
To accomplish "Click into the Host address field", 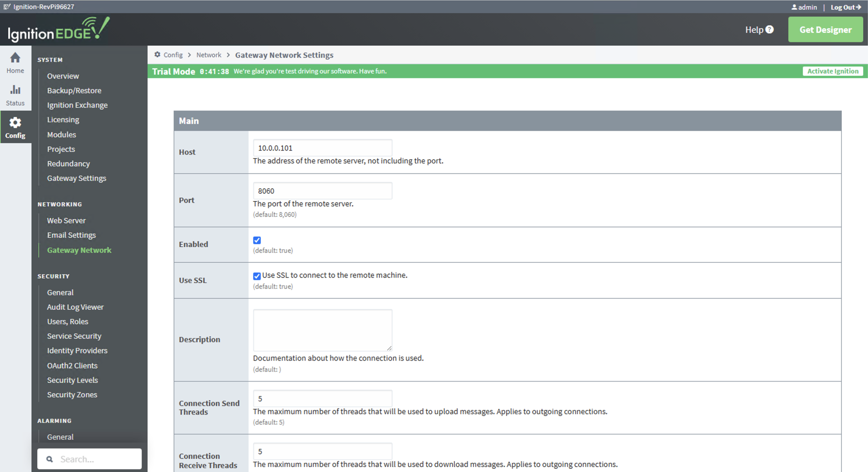I will (322, 148).
